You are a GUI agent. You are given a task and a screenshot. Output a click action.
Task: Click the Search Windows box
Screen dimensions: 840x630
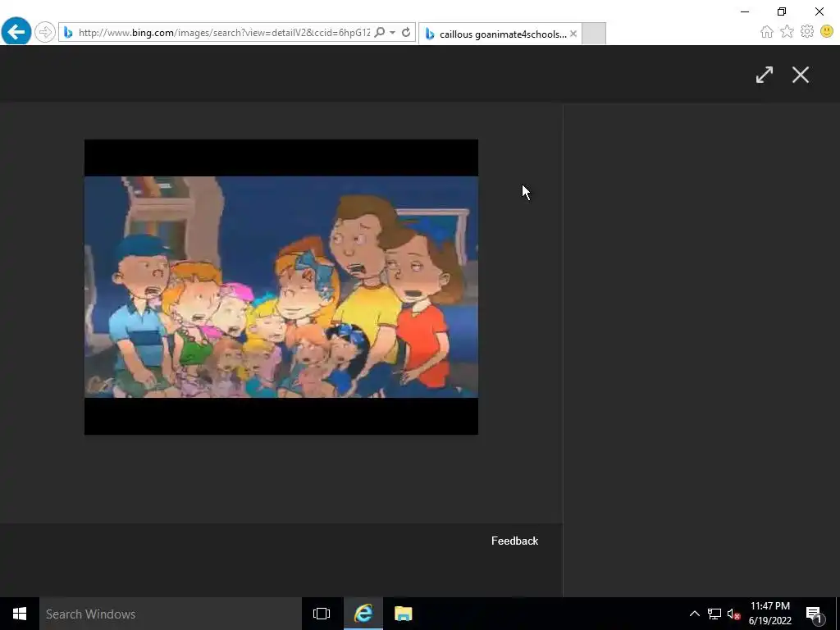coord(171,614)
